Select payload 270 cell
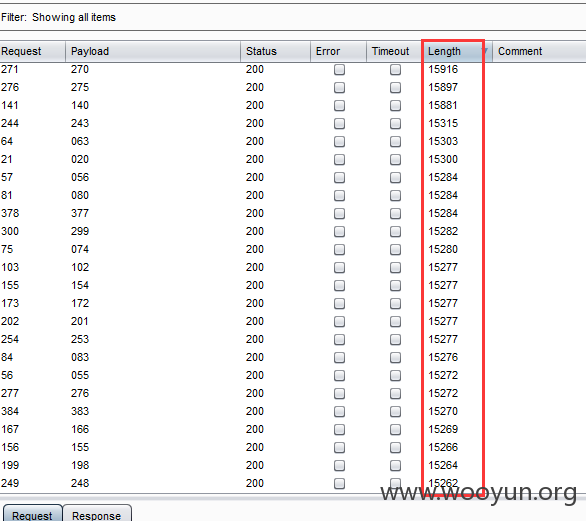The image size is (586, 521). 80,69
